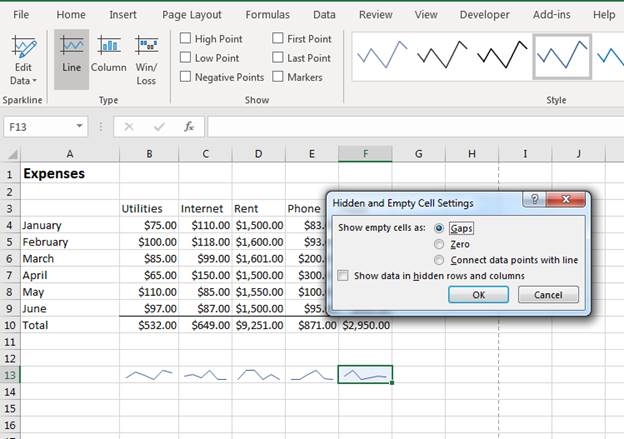The height and width of the screenshot is (439, 624).
Task: Click the April $150.00 internet cell
Action: tap(205, 275)
